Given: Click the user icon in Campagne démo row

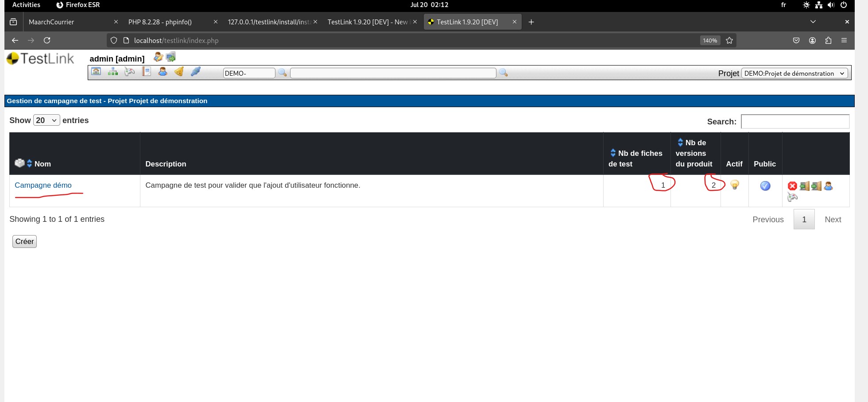Looking at the screenshot, I should [x=828, y=186].
